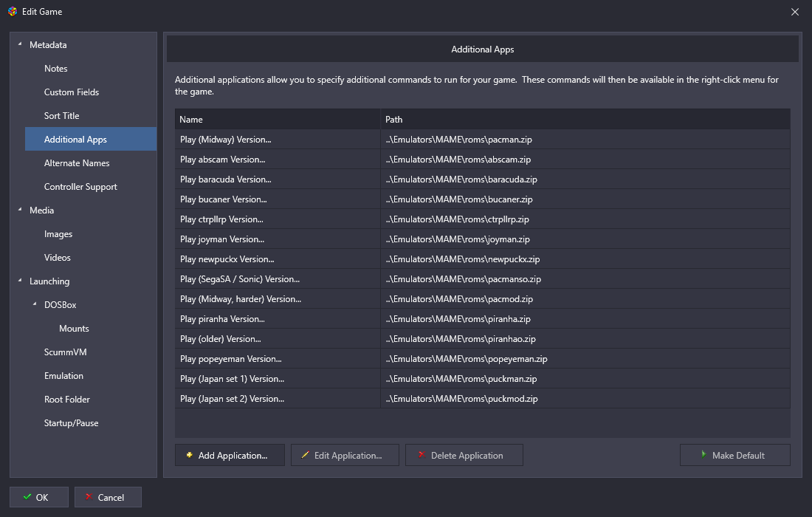Select Additional Apps in the sidebar
812x517 pixels.
91,139
